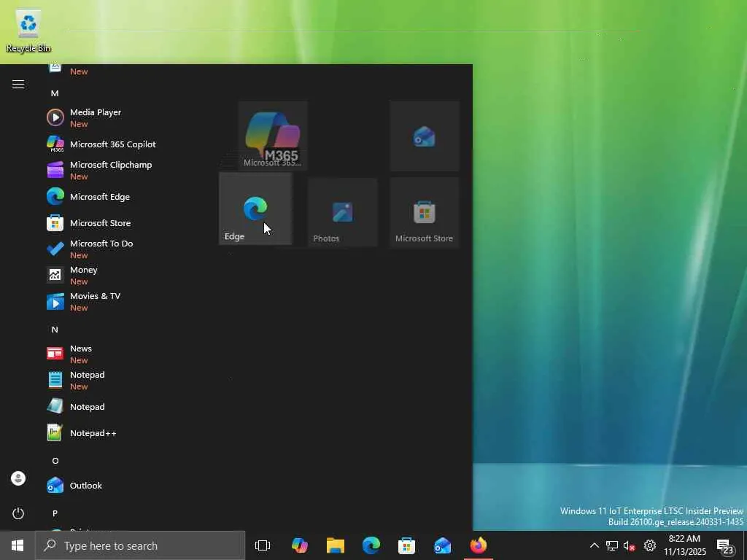
Task: Switch to Firefox on the taskbar
Action: [479, 545]
